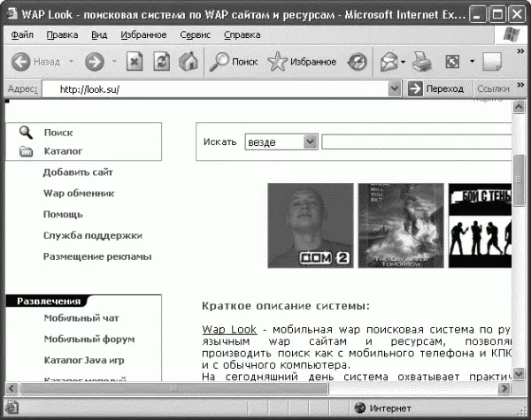
Task: Click the vertical scrollbar up arrow
Action: tap(519, 107)
